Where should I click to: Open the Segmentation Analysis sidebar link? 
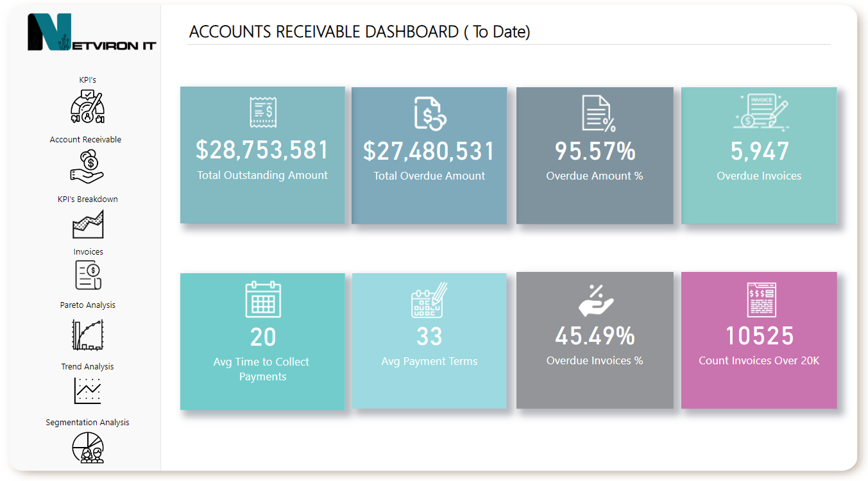pos(87,422)
